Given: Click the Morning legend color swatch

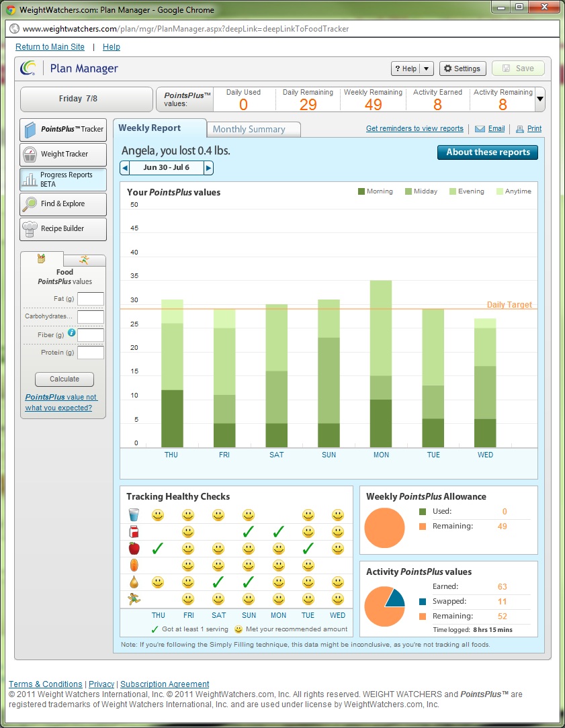Looking at the screenshot, I should 361,191.
